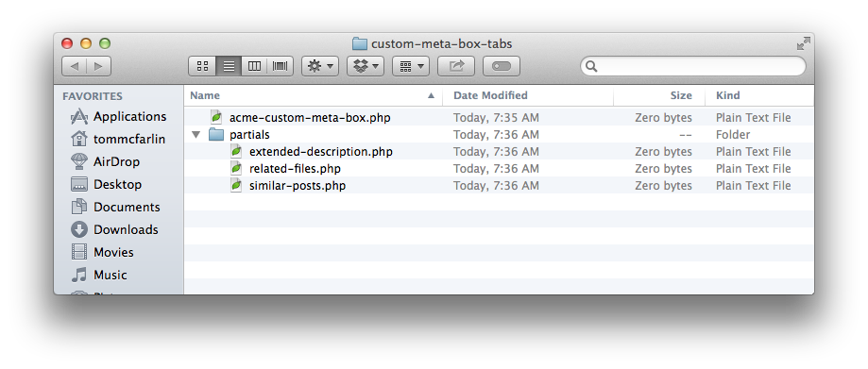Viewport: 868px width, 369px height.
Task: Switch to icon view mode
Action: [203, 66]
